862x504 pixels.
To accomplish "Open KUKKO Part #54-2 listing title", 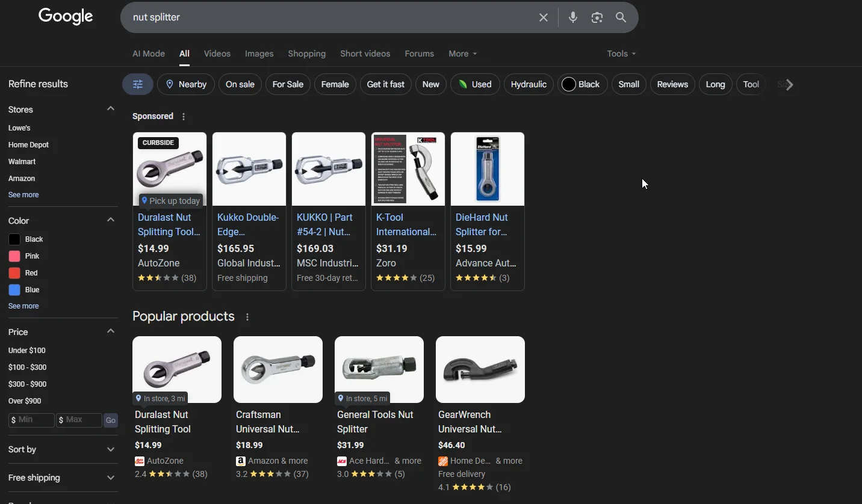I will tap(325, 224).
